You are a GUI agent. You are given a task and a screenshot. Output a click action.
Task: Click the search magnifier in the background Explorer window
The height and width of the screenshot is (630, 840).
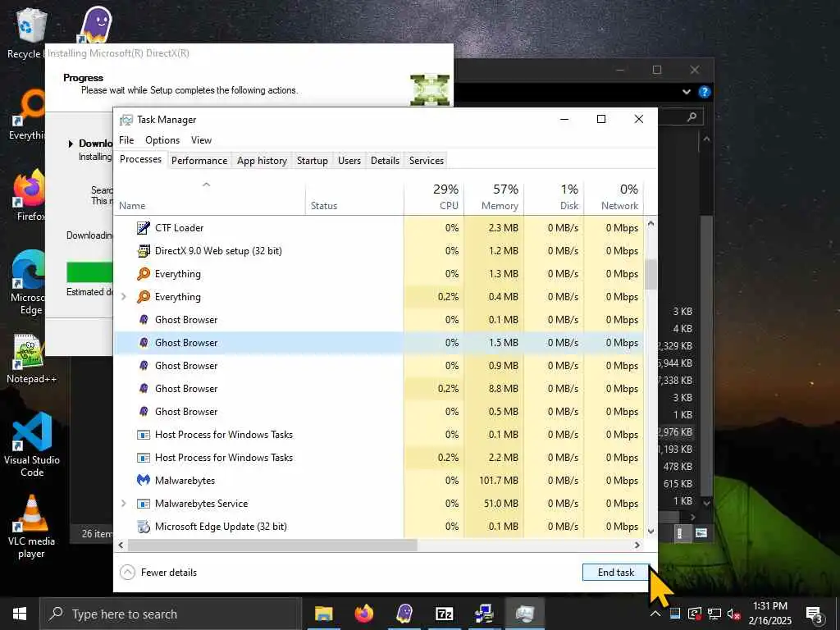[692, 116]
